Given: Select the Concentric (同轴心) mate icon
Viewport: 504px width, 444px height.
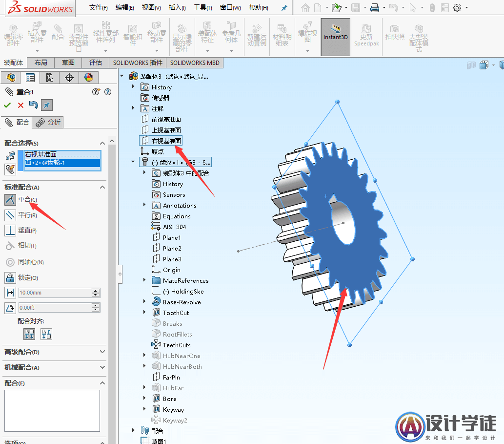Looking at the screenshot, I should 10,262.
